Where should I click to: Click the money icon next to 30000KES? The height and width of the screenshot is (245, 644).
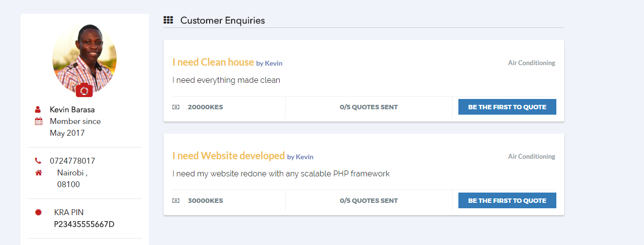click(176, 200)
